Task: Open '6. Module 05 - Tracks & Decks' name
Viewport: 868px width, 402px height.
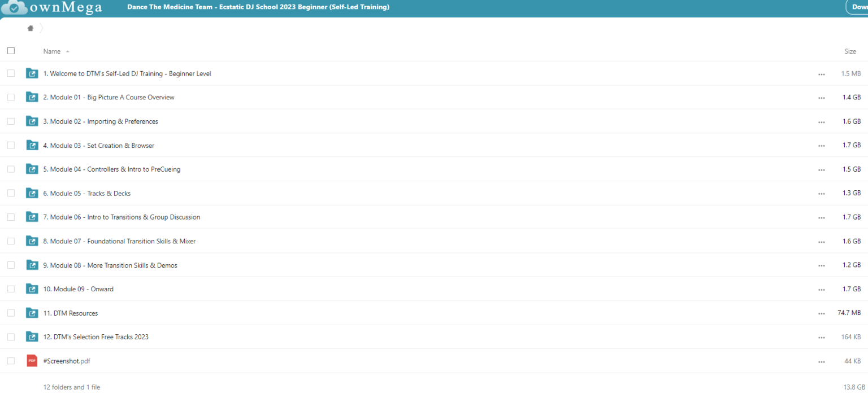Action: [87, 193]
